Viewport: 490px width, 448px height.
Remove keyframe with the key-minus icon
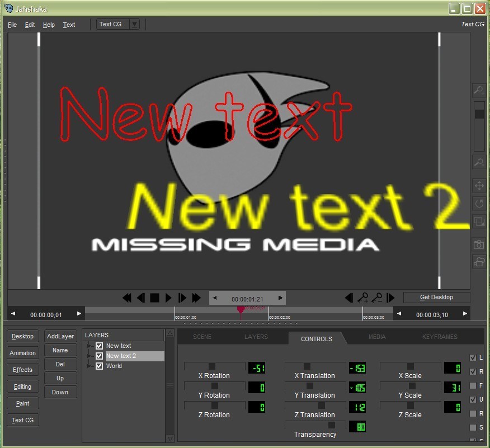tap(377, 298)
